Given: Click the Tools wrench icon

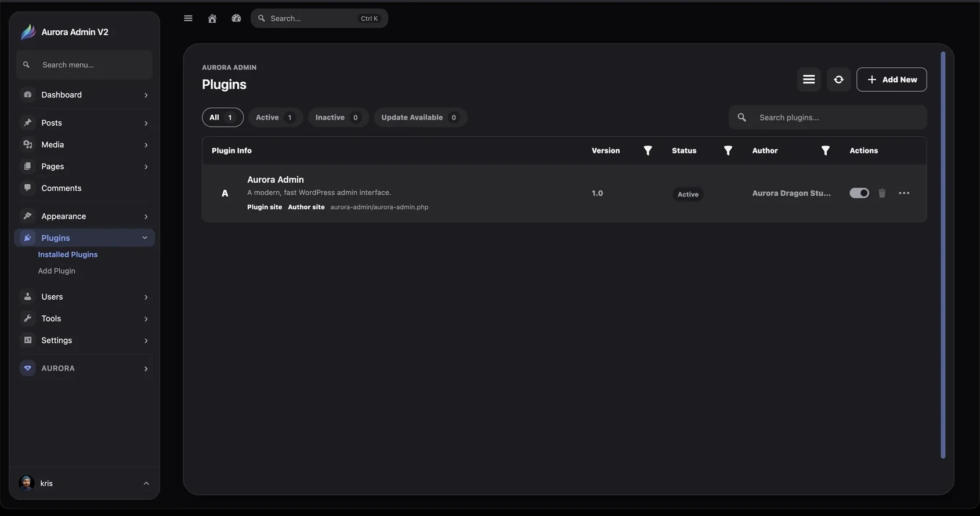Looking at the screenshot, I should 27,318.
